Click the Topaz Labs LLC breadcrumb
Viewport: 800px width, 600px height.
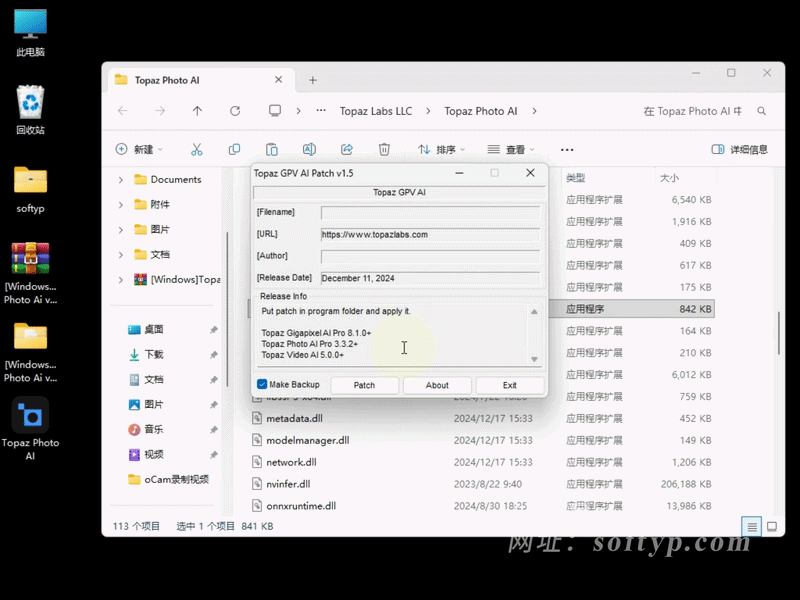click(376, 111)
